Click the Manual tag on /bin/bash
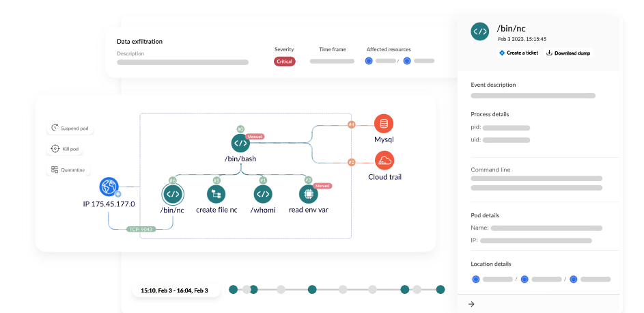 point(255,136)
